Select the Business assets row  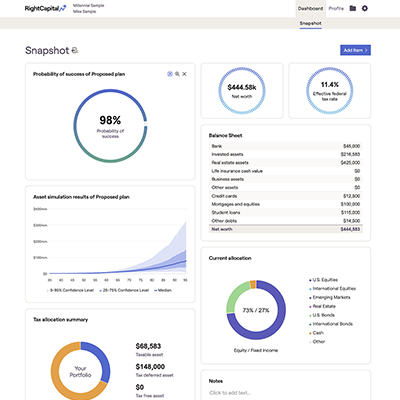[286, 179]
